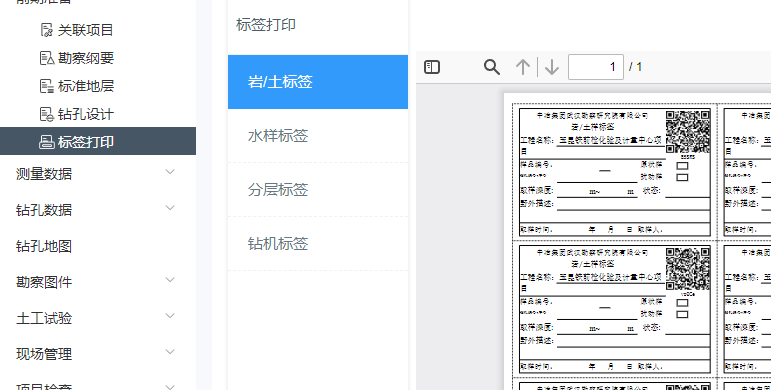This screenshot has width=771, height=390.
Task: Open 标准地层 in the sidebar
Action: tap(86, 86)
